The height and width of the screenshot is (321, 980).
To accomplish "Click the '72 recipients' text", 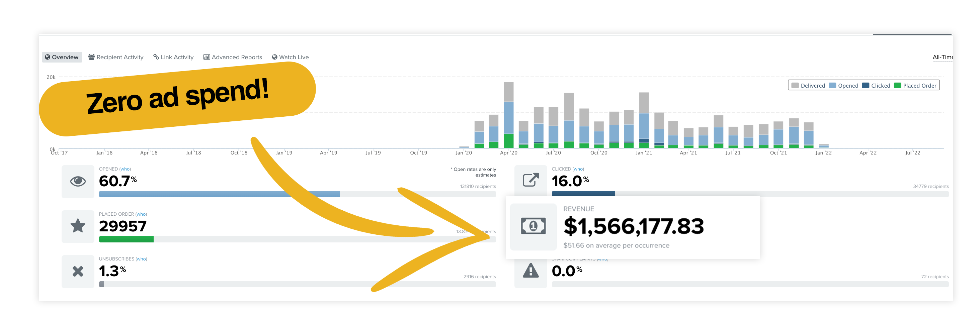I will (935, 277).
